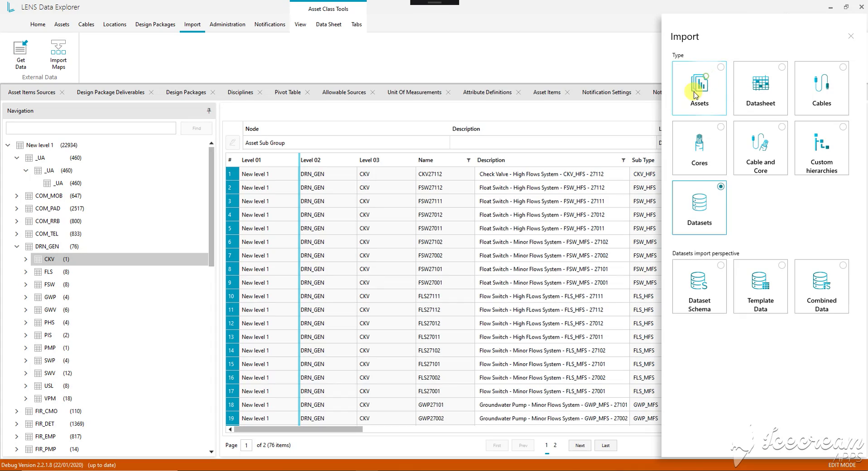Collapse the New level 1 tree node

8,145
